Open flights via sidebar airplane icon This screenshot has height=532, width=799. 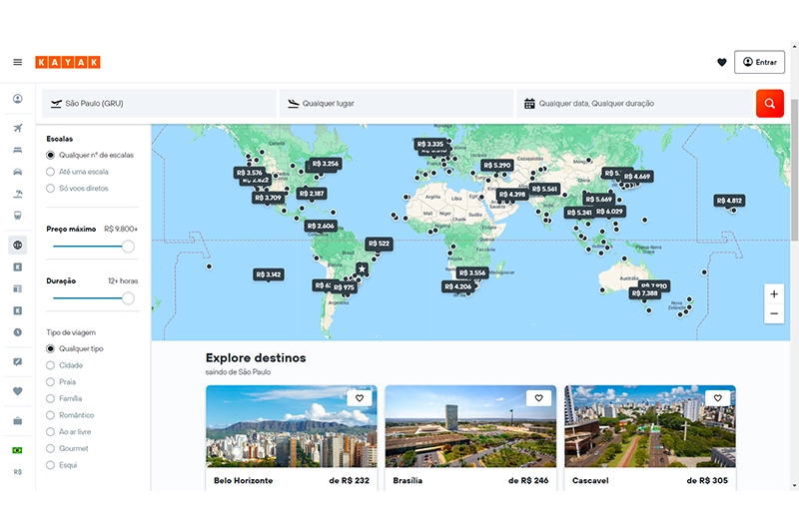(x=18, y=128)
